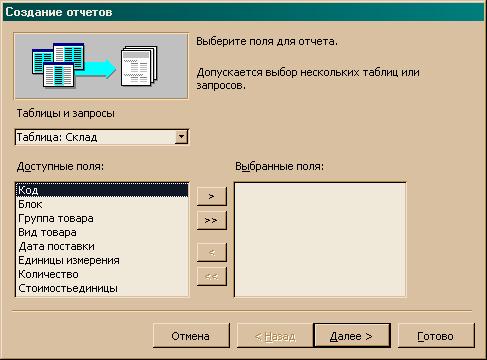Select the Вид товара field
Screen dimensions: 487x360
(102, 232)
